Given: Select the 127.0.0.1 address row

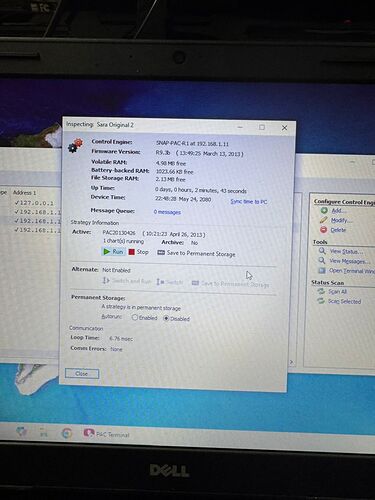Looking at the screenshot, I should pyautogui.click(x=34, y=203).
